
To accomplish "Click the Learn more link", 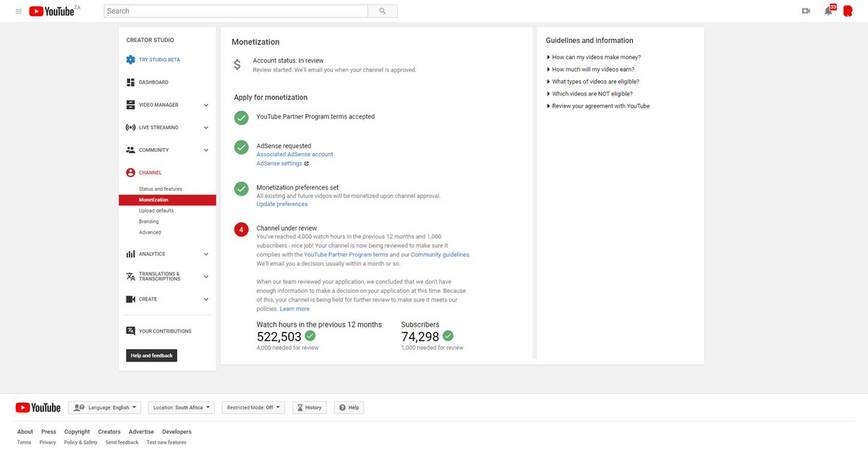I will [294, 309].
